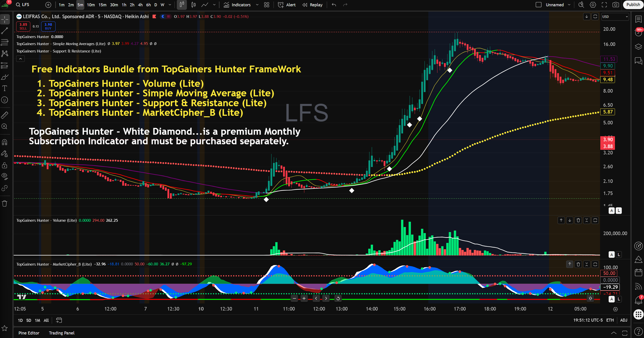Screen dimensions: 644x338
Task: Open the USD currency dropdown
Action: [615, 17]
